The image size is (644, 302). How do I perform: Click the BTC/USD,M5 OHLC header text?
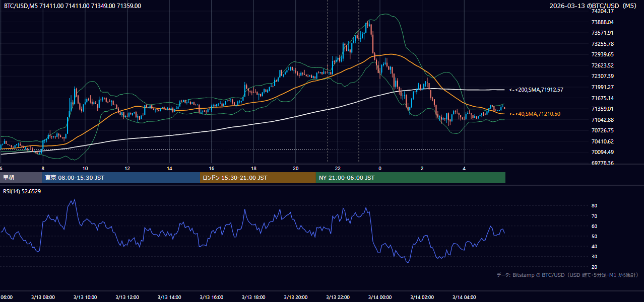click(73, 6)
